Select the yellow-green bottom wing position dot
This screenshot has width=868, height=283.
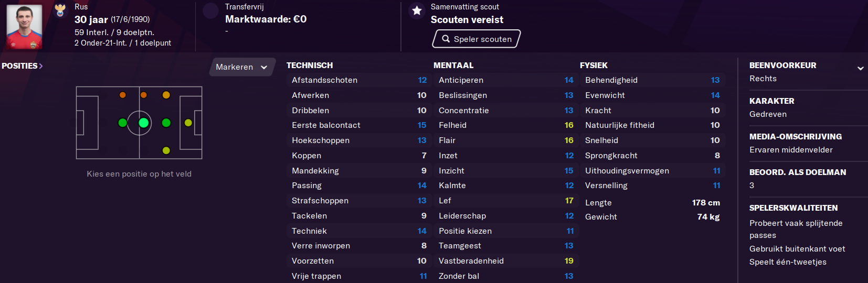pyautogui.click(x=166, y=150)
